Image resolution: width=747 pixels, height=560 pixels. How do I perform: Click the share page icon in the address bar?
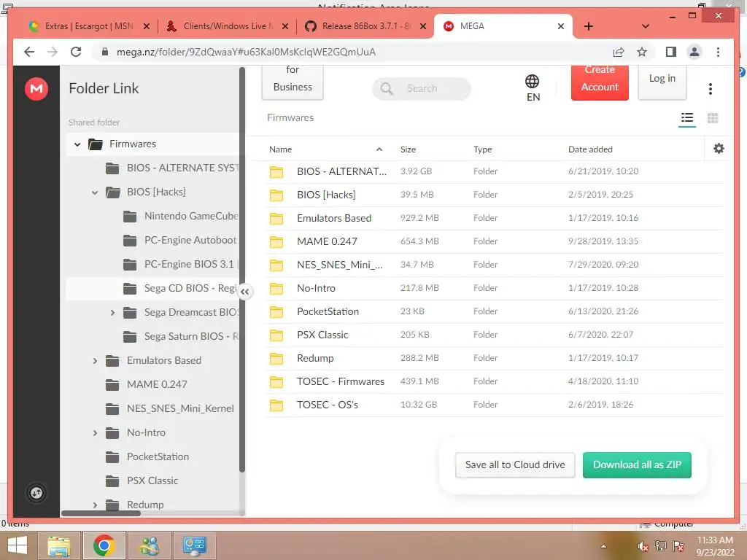point(619,52)
